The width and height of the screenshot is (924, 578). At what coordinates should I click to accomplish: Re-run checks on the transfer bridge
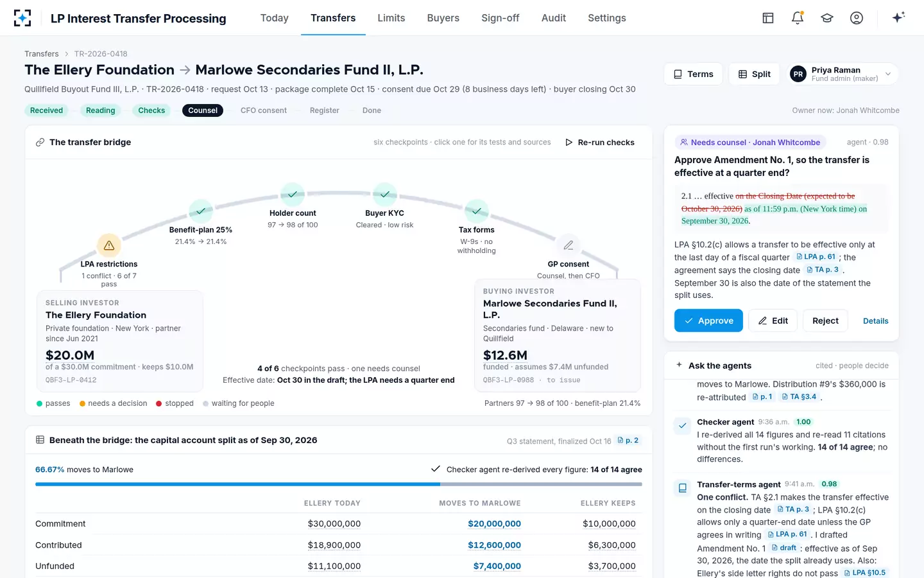point(600,143)
